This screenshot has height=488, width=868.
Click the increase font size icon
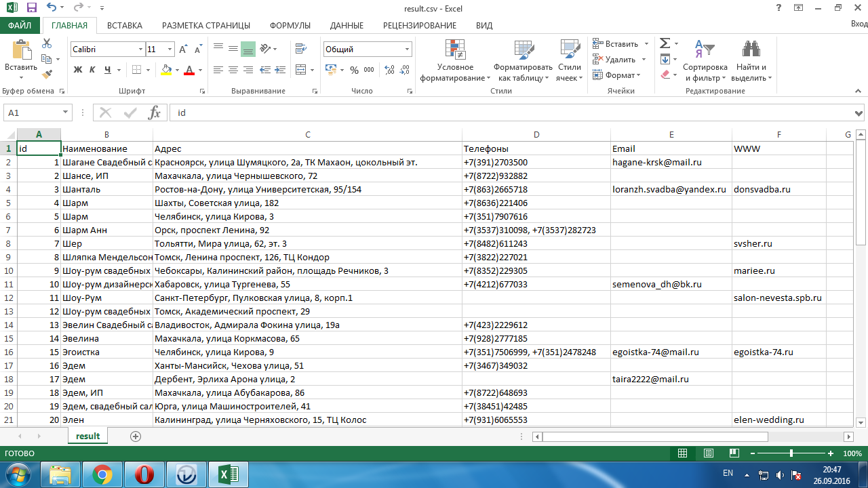click(183, 49)
